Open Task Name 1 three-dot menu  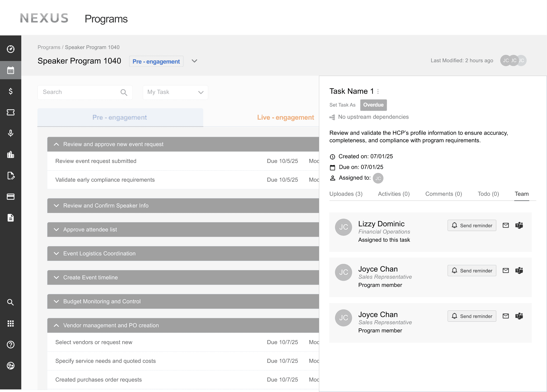[378, 91]
